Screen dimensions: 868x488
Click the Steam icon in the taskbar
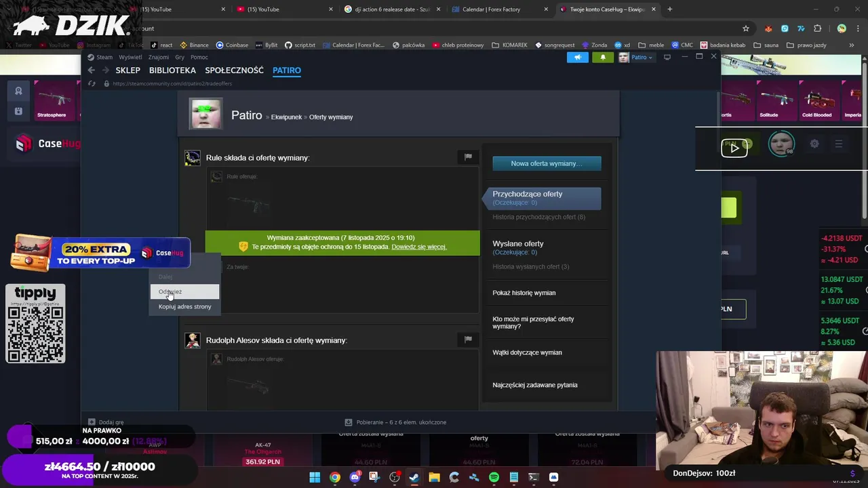click(414, 477)
